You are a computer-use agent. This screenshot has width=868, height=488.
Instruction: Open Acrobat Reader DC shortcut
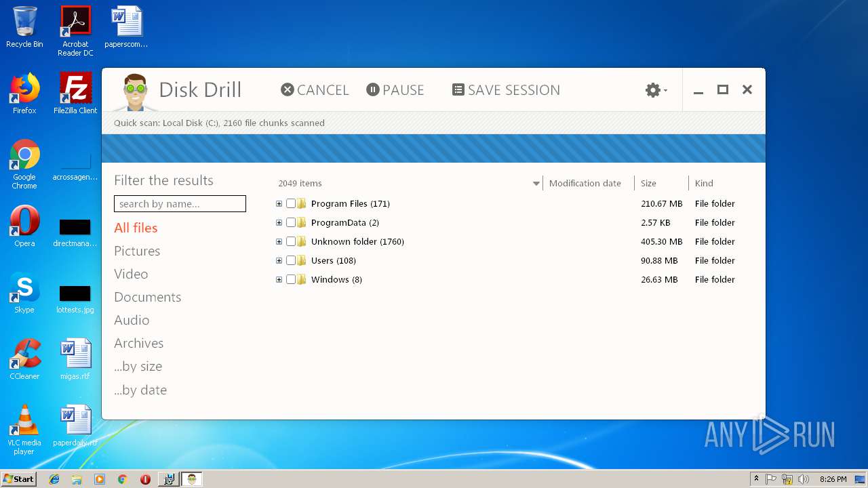(x=75, y=31)
